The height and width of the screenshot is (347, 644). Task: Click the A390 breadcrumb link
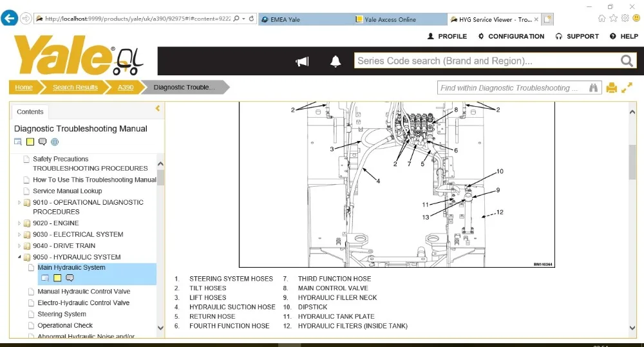[126, 88]
